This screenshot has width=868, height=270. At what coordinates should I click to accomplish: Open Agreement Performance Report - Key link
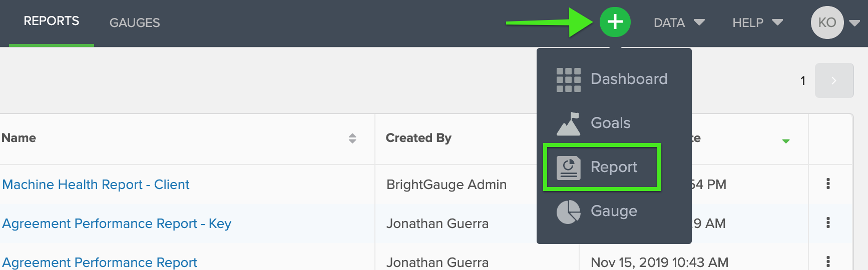(117, 223)
